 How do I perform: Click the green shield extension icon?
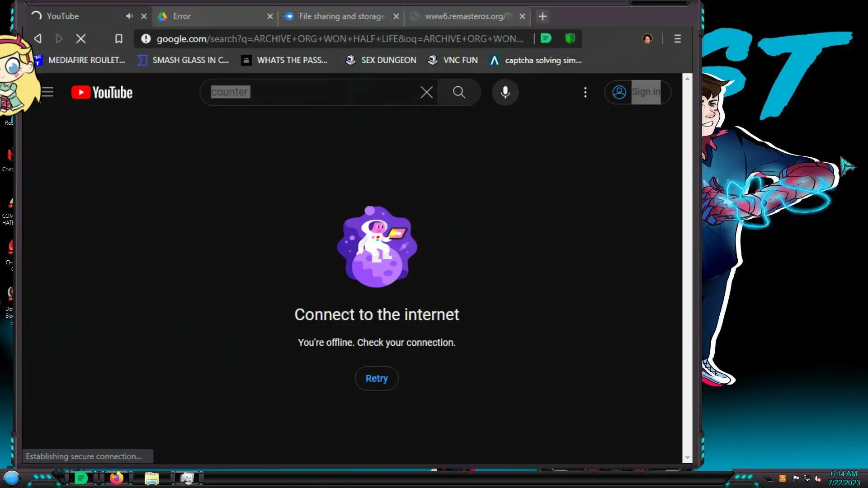570,38
